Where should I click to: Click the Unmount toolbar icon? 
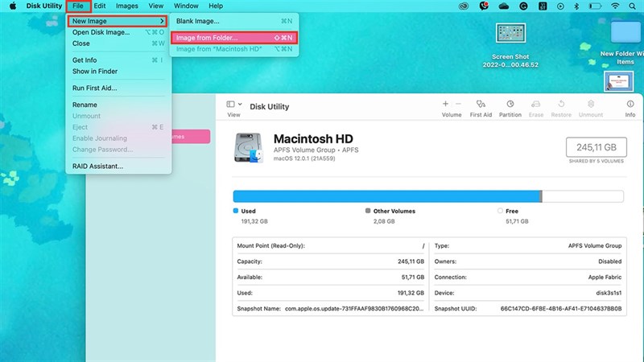pos(591,104)
